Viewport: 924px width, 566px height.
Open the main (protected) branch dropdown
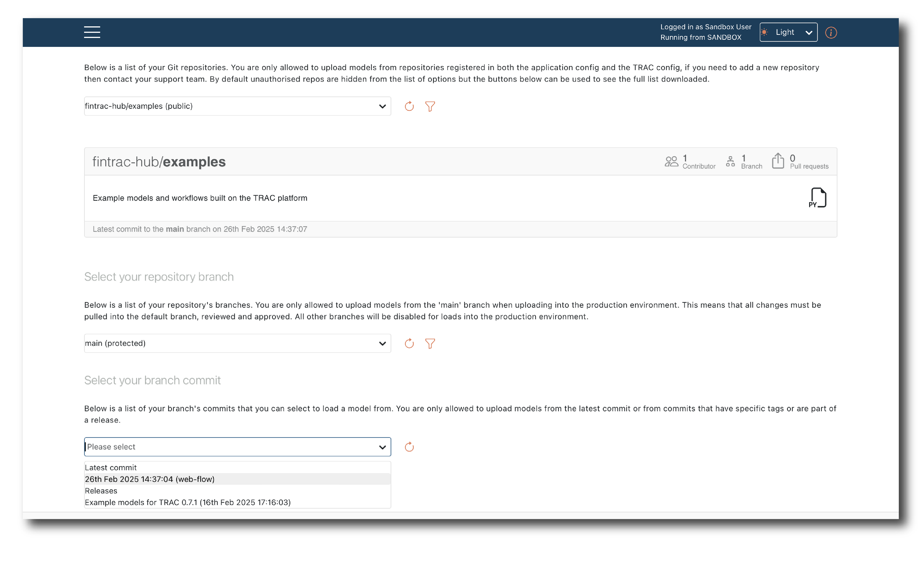237,343
